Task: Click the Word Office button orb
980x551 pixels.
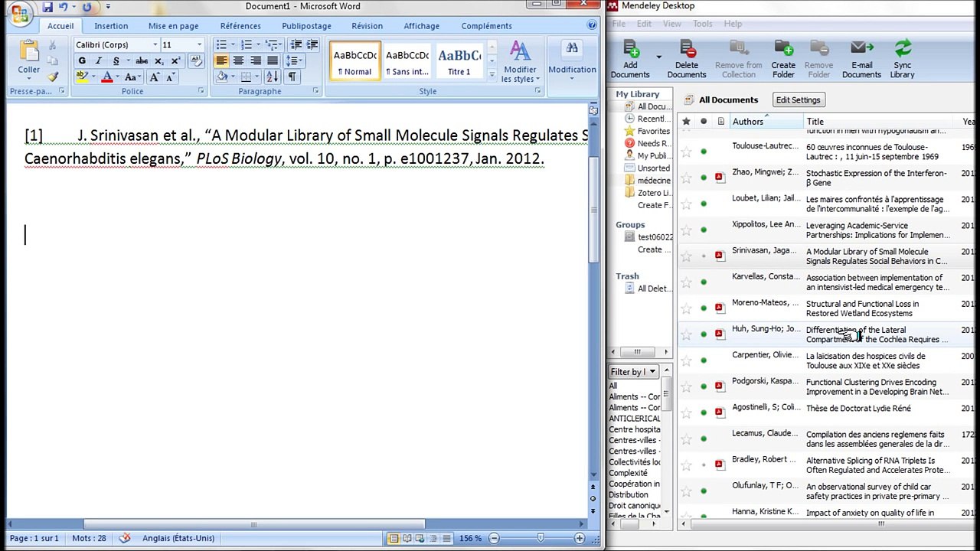Action: 20,14
